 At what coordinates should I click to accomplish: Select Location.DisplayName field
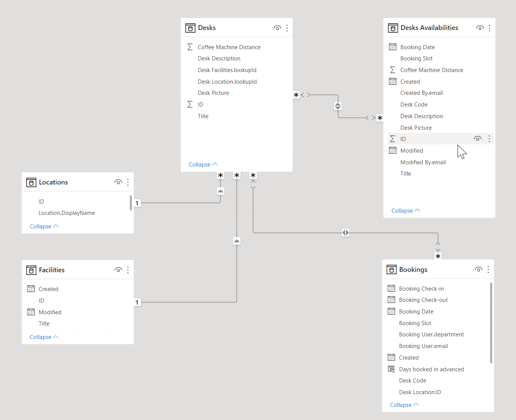click(67, 213)
